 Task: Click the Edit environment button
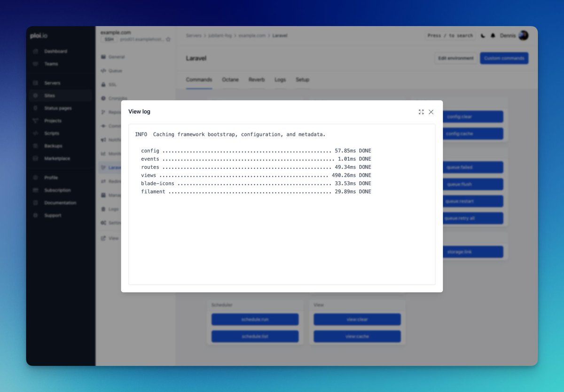point(455,58)
